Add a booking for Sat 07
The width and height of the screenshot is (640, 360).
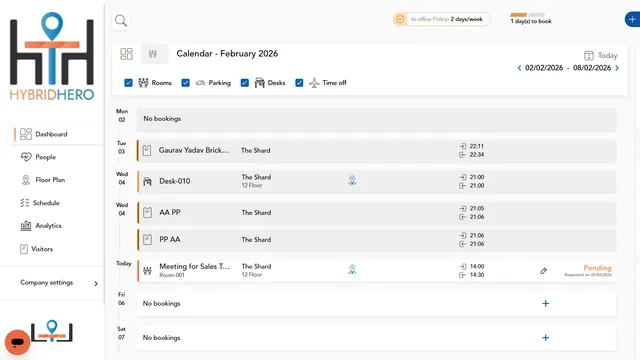point(545,338)
